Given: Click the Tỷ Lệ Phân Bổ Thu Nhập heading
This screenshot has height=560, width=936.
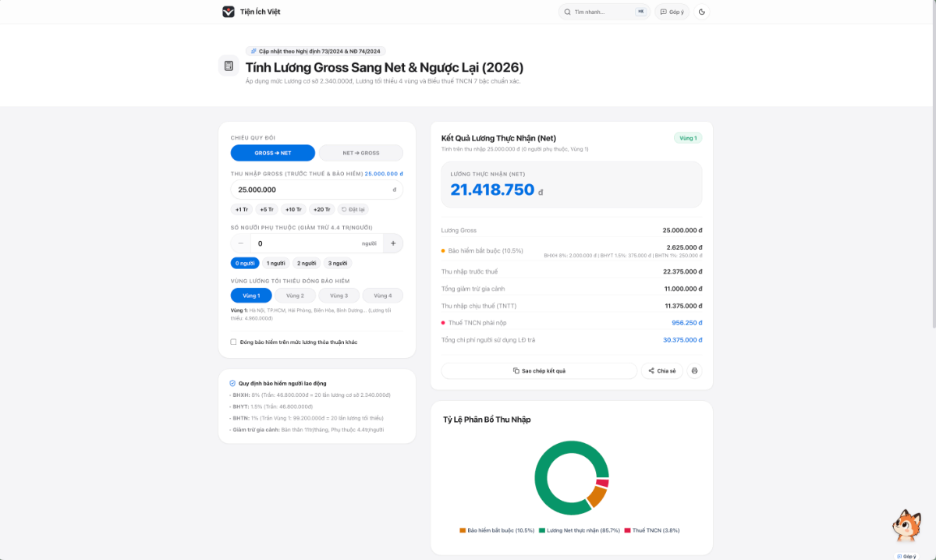Looking at the screenshot, I should pyautogui.click(x=487, y=420).
